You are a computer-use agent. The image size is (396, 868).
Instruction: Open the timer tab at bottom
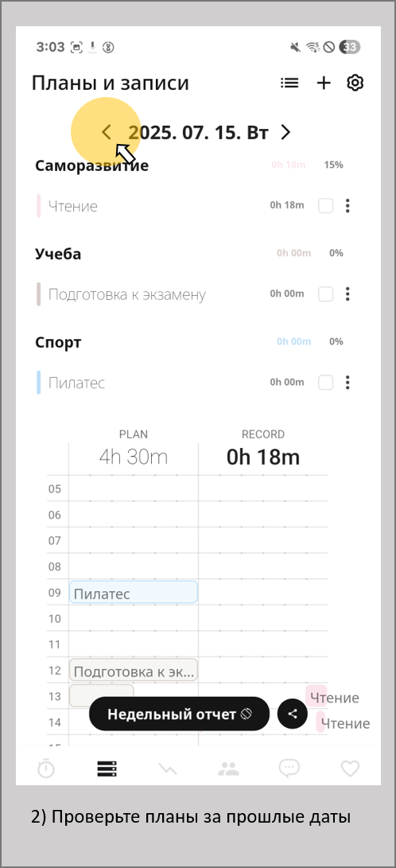46,768
